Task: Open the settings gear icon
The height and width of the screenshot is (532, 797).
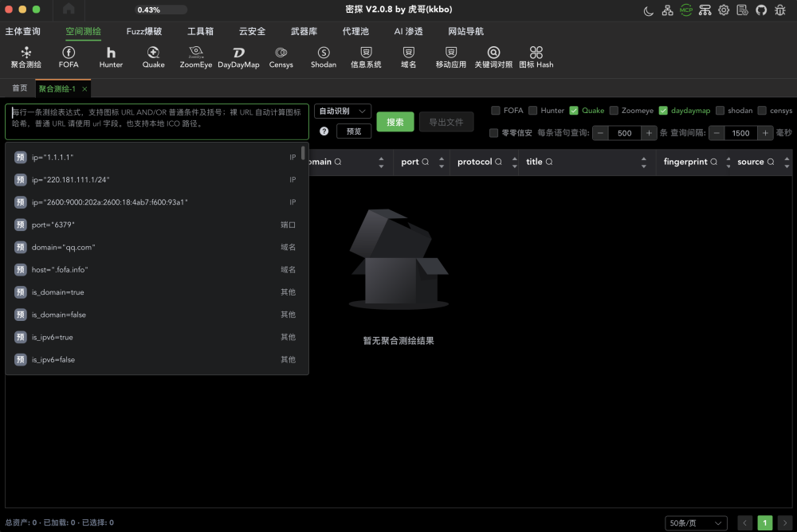Action: point(724,10)
